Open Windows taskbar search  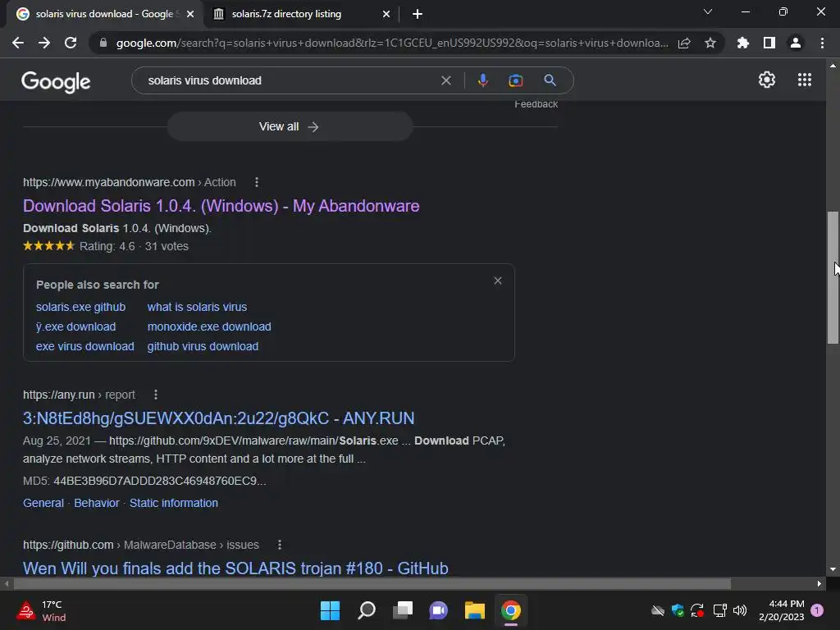point(367,610)
